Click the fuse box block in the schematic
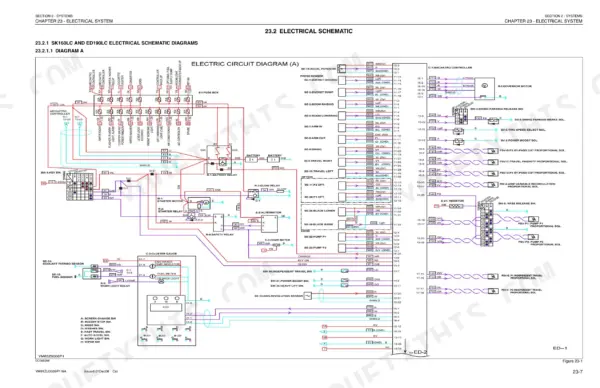600x388 pixels. pyautogui.click(x=143, y=105)
